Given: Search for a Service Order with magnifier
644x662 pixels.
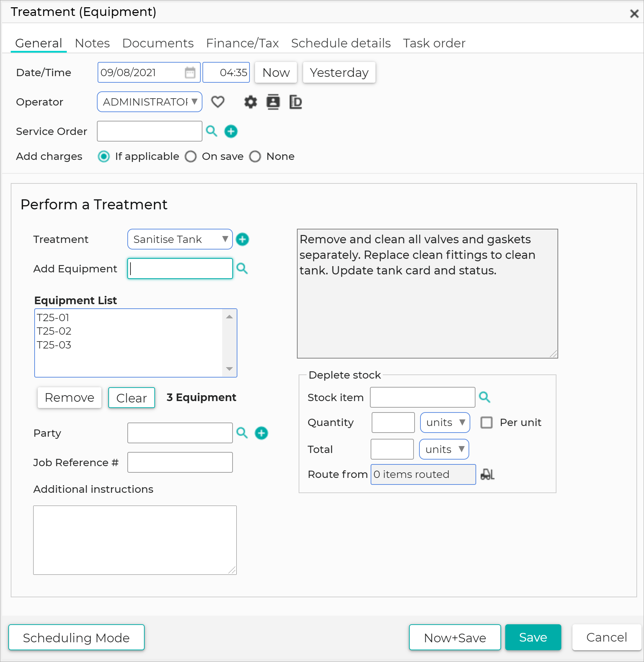Looking at the screenshot, I should [211, 131].
